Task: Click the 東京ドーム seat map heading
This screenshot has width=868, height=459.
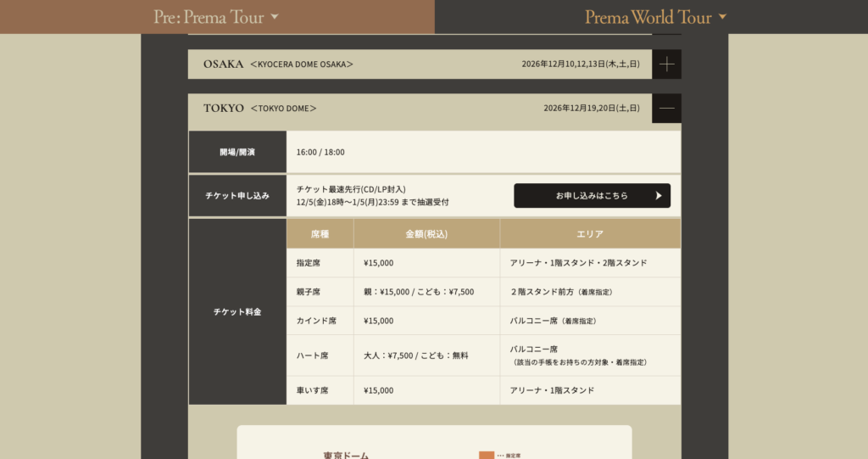Action: click(x=346, y=455)
